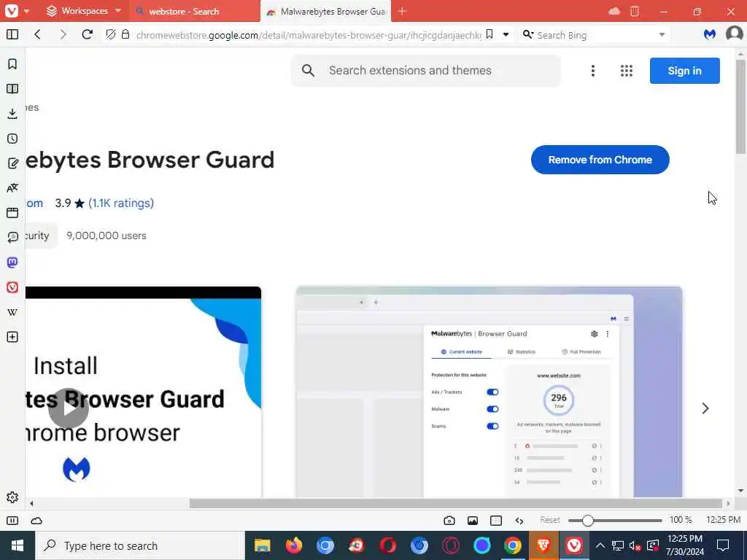Open Bookmarks panel in sidebar
Viewport: 747px width, 560px height.
(x=12, y=64)
